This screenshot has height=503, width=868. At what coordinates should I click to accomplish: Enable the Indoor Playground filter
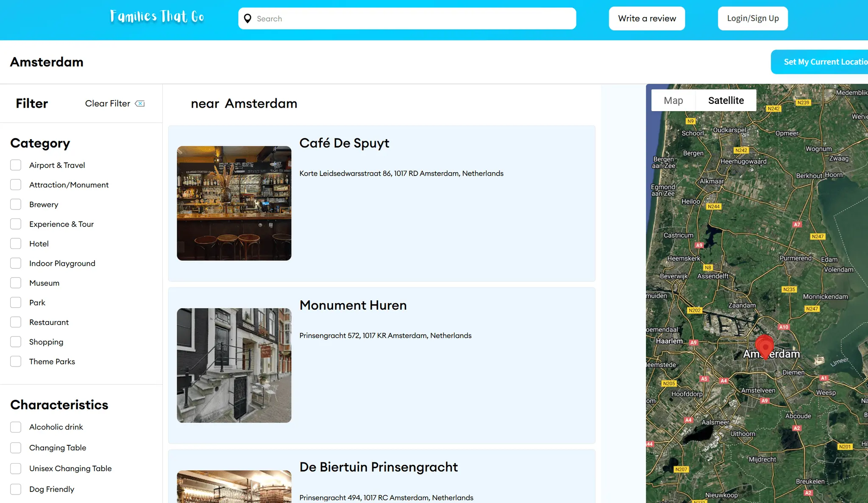tap(16, 263)
